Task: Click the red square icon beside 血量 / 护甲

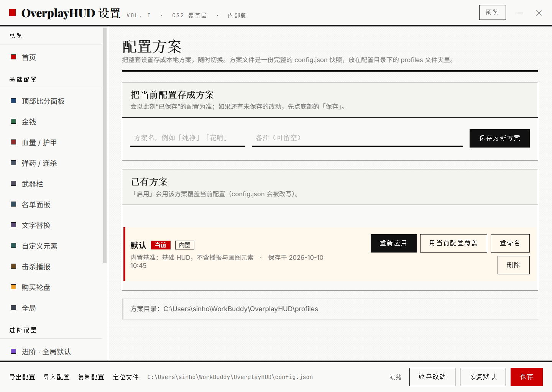Action: pyautogui.click(x=13, y=142)
